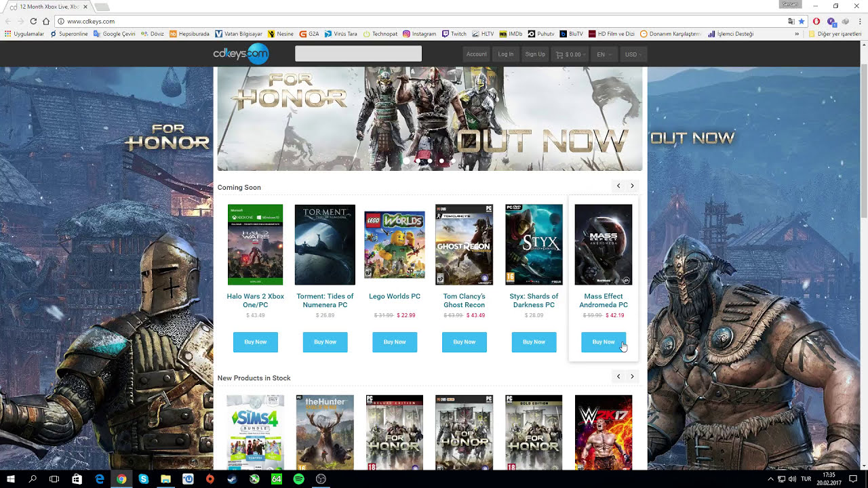This screenshot has height=488, width=868.
Task: Buy Now for Styx: Shards of Darkness
Action: pyautogui.click(x=534, y=342)
